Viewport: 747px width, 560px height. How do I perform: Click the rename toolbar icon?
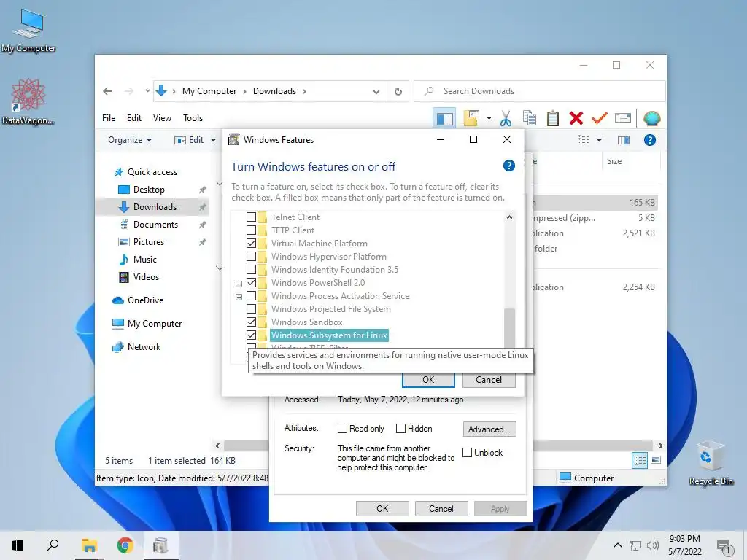click(x=623, y=118)
